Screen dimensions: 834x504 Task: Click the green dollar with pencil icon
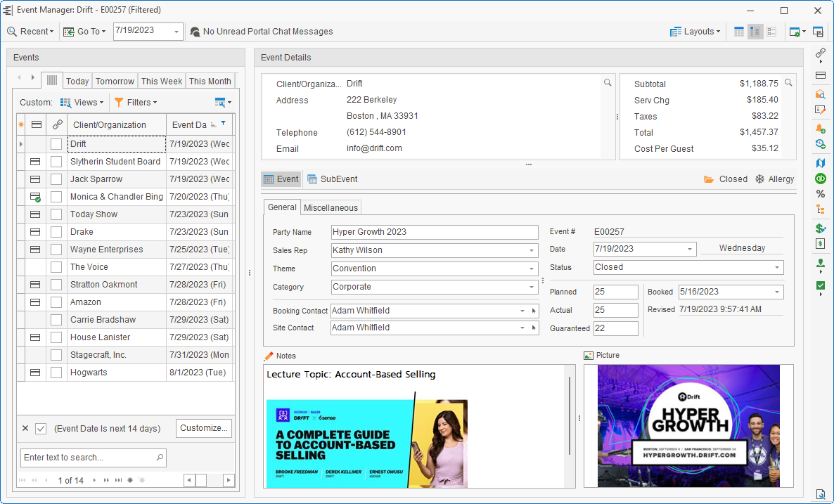[821, 228]
